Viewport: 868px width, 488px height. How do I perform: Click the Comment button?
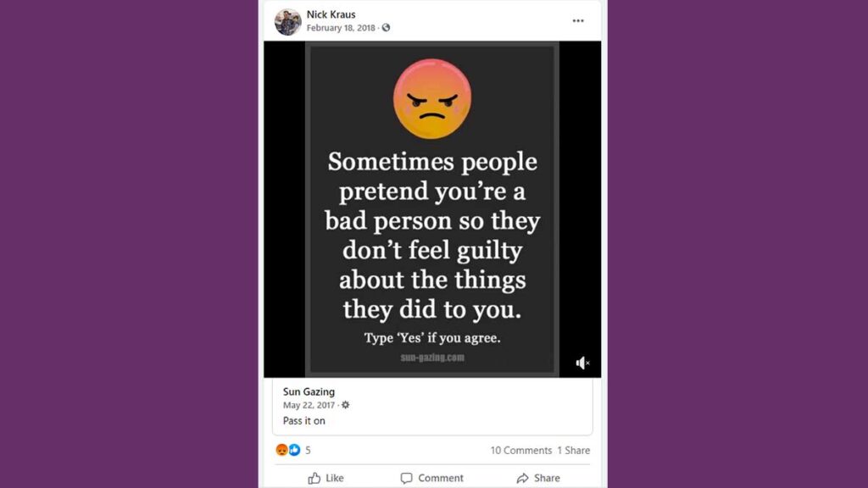point(431,478)
